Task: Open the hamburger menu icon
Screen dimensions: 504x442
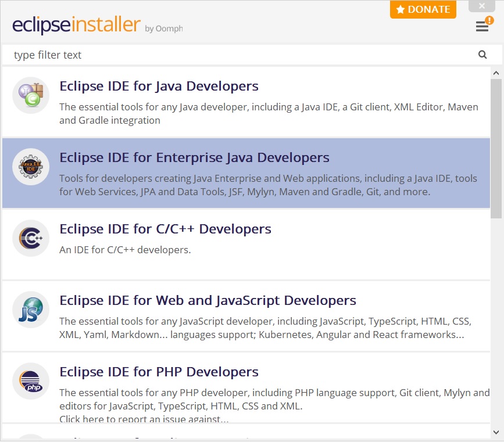Action: (x=482, y=26)
